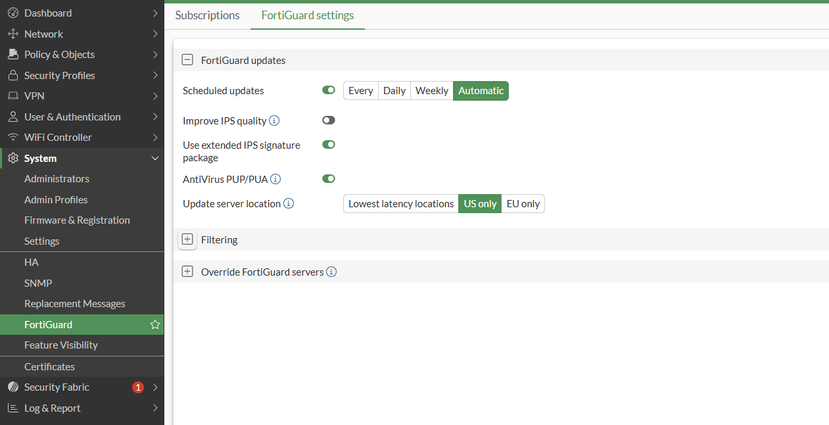
Task: Switch to the Subscriptions tab
Action: coord(207,15)
